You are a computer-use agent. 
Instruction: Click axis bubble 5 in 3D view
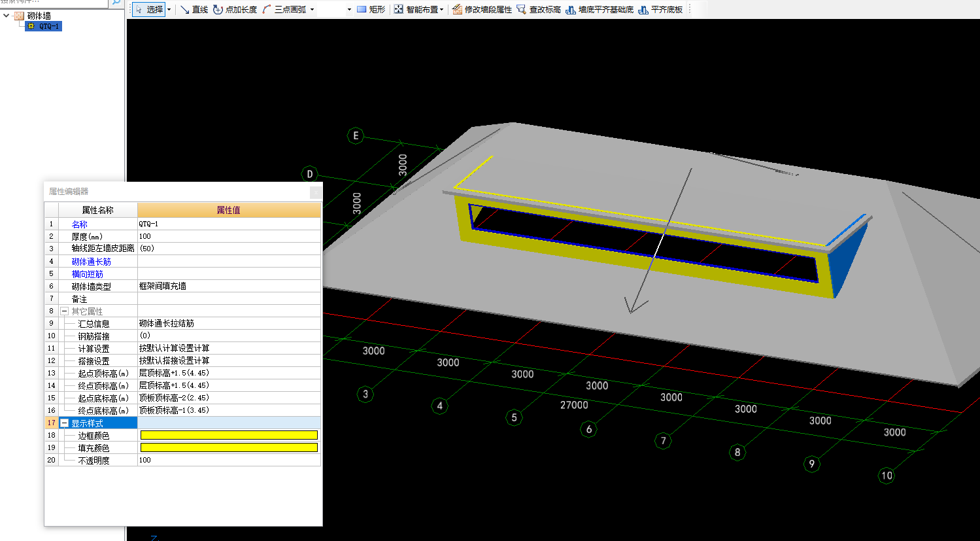click(514, 417)
